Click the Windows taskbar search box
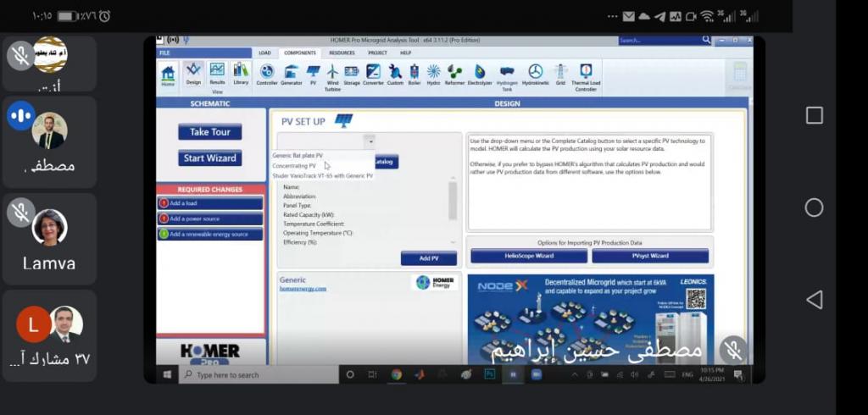 click(254, 374)
